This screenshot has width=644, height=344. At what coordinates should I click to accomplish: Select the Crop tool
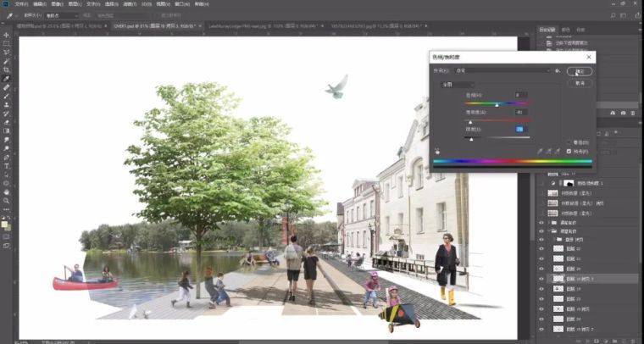point(6,69)
